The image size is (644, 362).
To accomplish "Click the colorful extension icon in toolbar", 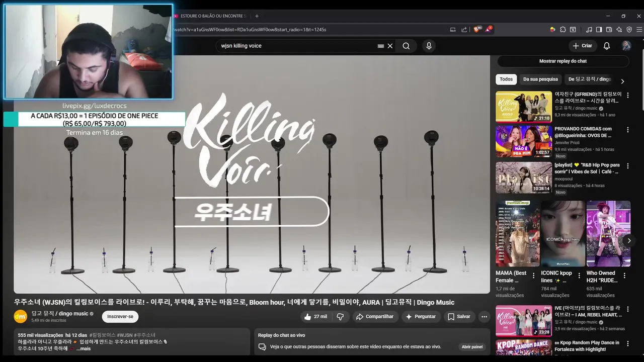I will coord(552,30).
